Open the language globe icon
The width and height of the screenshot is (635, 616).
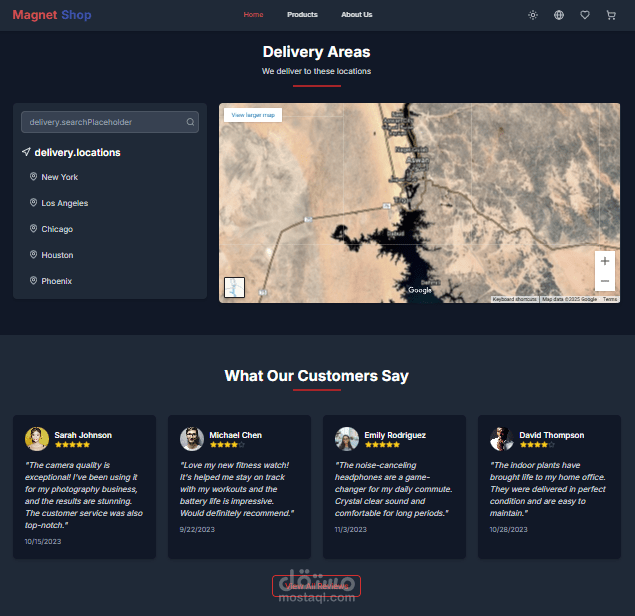559,15
